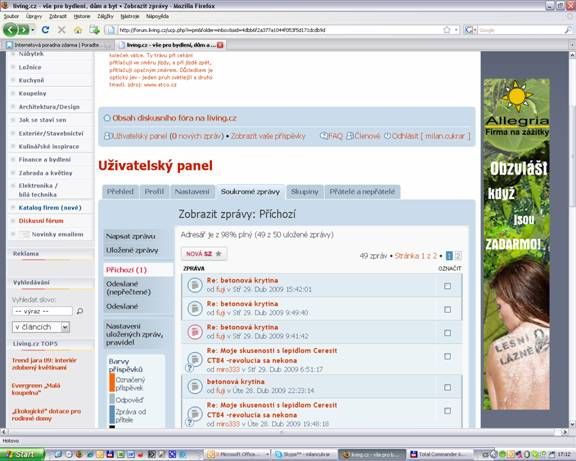This screenshot has height=461, width=576.
Task: Mark miro333 message from 6:51:17
Action: coord(447,356)
